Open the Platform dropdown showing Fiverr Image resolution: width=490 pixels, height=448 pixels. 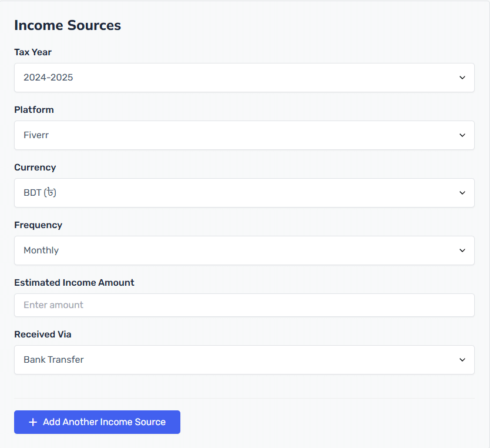tap(244, 135)
